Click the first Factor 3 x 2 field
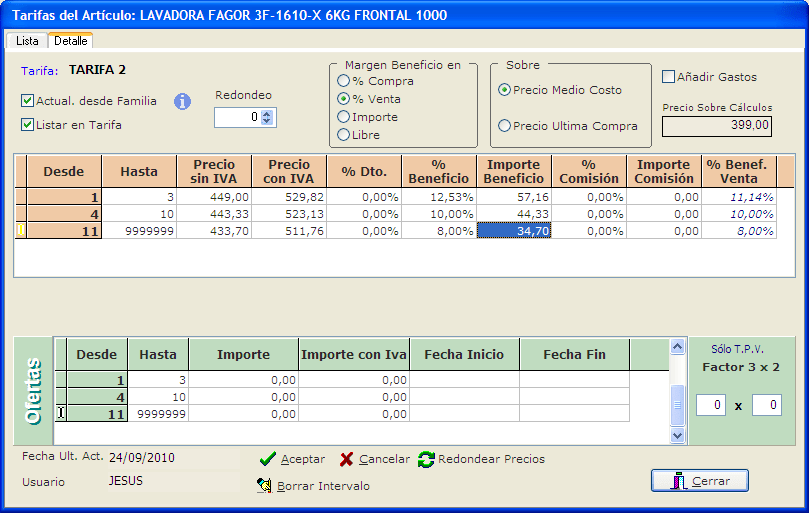 pyautogui.click(x=711, y=405)
